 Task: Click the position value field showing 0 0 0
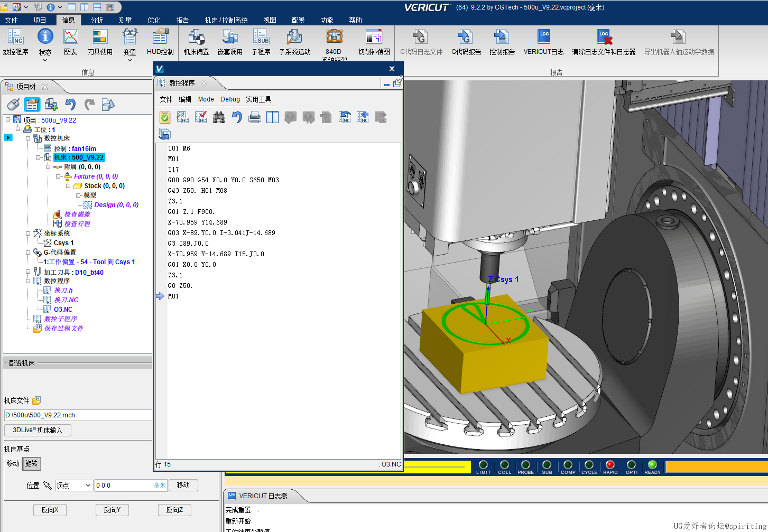tap(131, 486)
